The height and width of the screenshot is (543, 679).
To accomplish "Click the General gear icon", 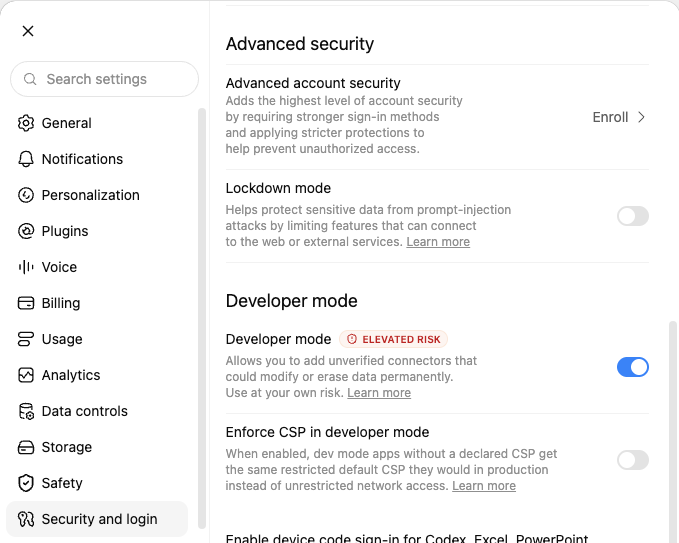I will click(26, 123).
